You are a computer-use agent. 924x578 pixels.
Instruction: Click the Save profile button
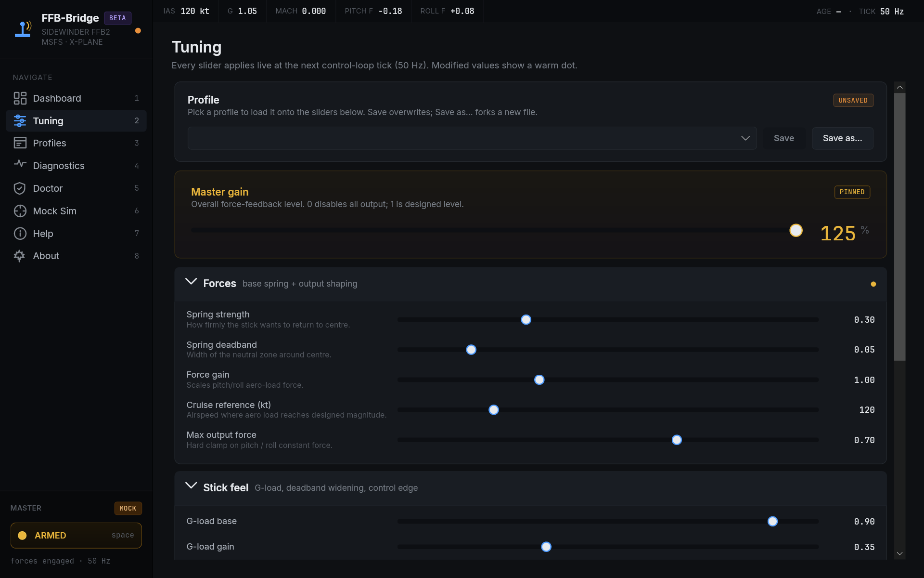point(783,138)
